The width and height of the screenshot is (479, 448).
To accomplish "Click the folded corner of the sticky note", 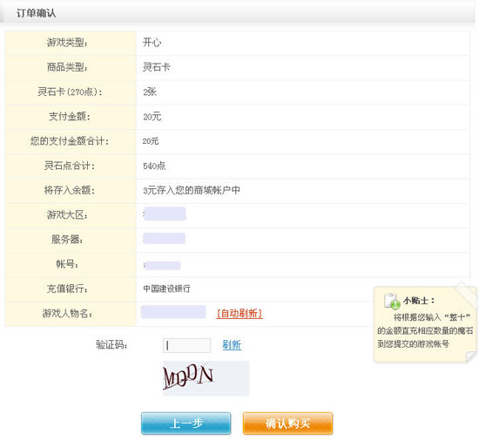I will point(471,356).
